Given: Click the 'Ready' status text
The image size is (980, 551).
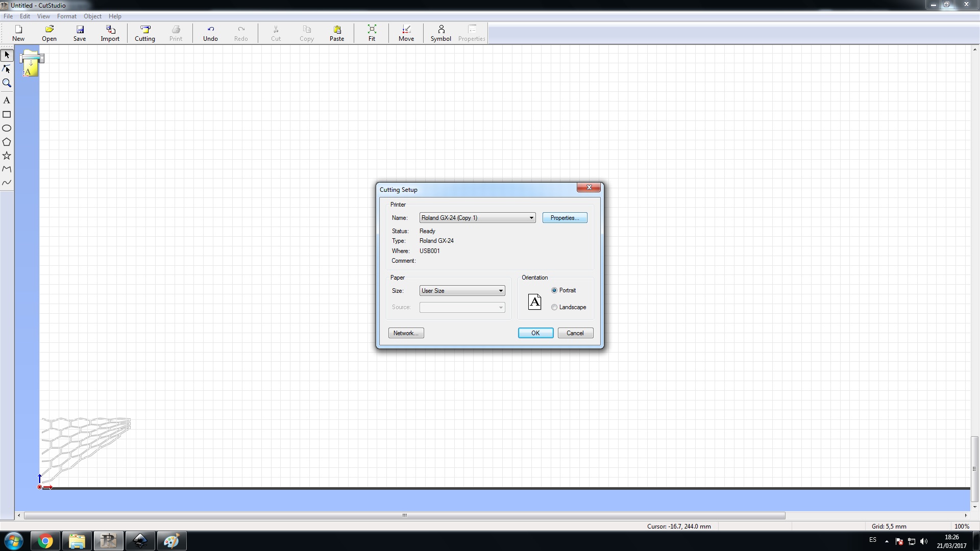Looking at the screenshot, I should 427,231.
